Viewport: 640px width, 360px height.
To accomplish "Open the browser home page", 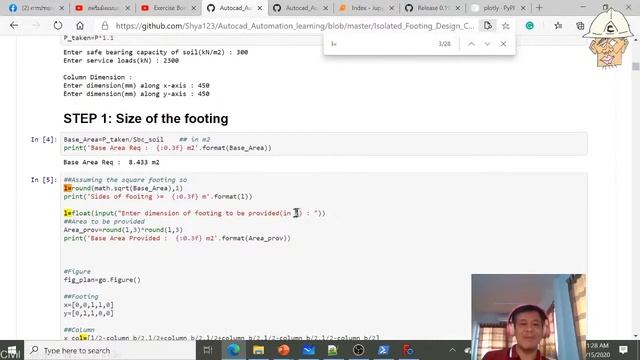I will (80, 26).
